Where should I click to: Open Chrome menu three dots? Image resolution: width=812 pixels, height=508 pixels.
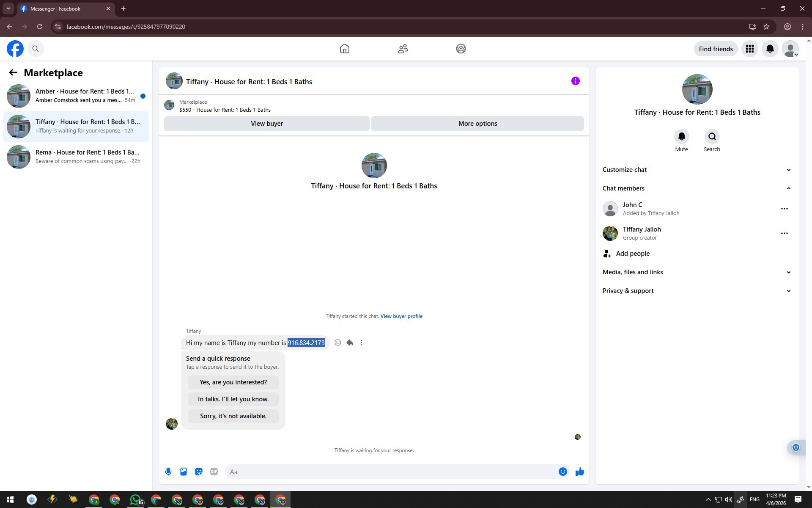point(803,27)
